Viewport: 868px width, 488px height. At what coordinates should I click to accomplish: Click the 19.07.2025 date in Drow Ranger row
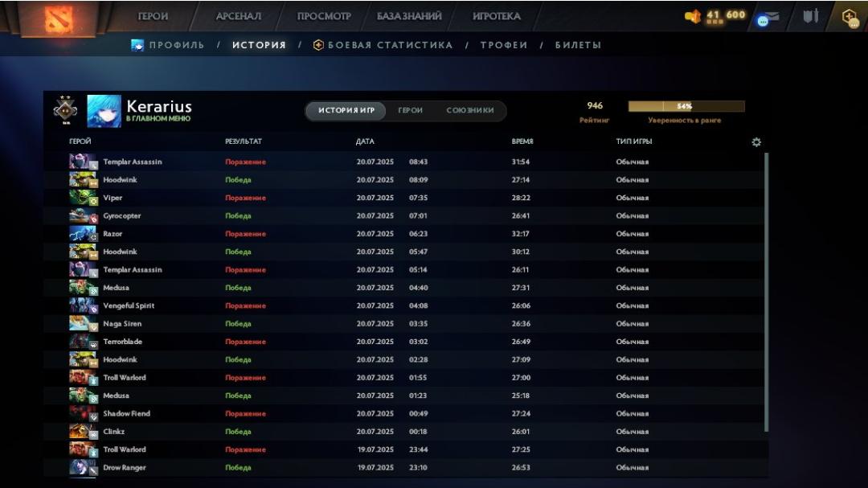point(375,468)
